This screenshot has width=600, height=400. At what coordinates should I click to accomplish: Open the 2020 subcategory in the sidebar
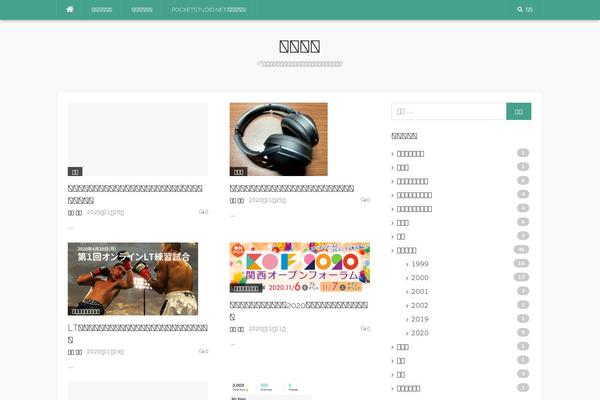pos(420,333)
